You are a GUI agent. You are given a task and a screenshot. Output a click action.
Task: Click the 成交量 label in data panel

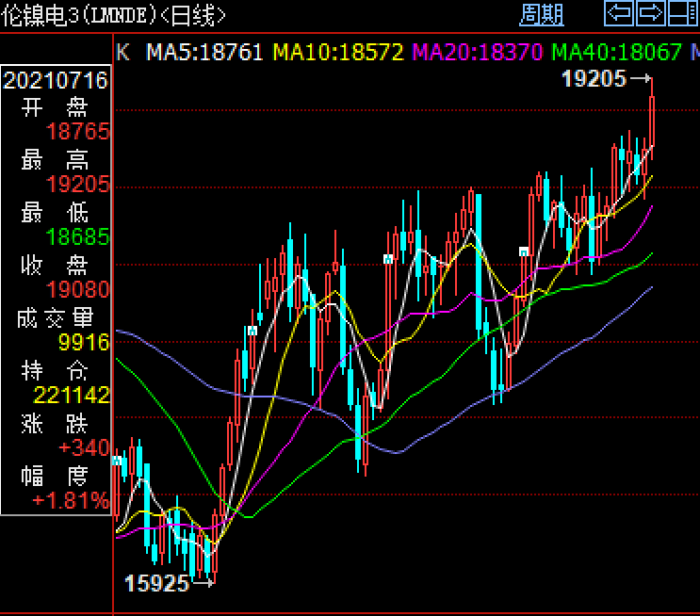coord(55,318)
